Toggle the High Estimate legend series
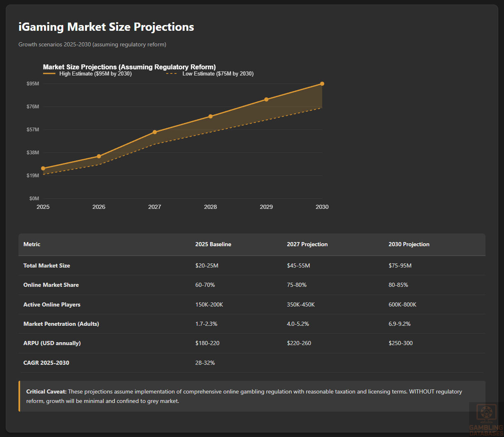This screenshot has width=504, height=437. point(95,74)
